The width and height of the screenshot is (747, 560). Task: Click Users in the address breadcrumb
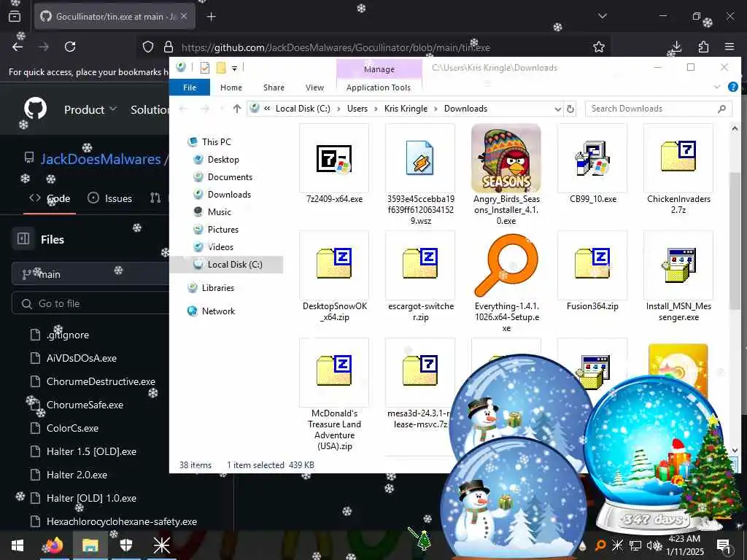357,109
